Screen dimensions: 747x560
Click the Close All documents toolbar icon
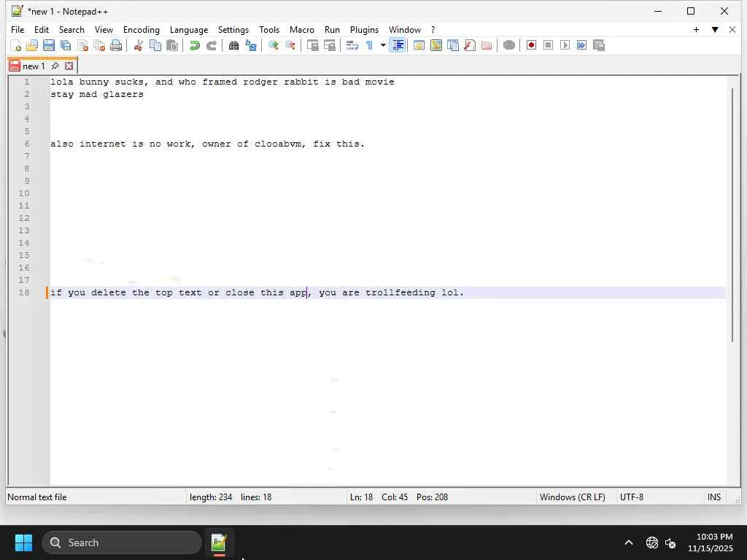click(x=99, y=45)
